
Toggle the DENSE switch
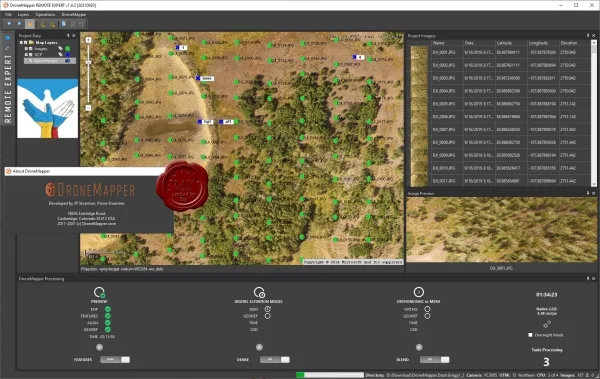275,359
